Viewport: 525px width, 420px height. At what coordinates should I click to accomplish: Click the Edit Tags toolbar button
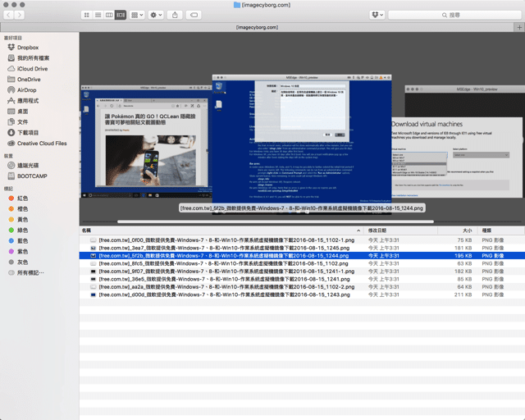coord(194,15)
